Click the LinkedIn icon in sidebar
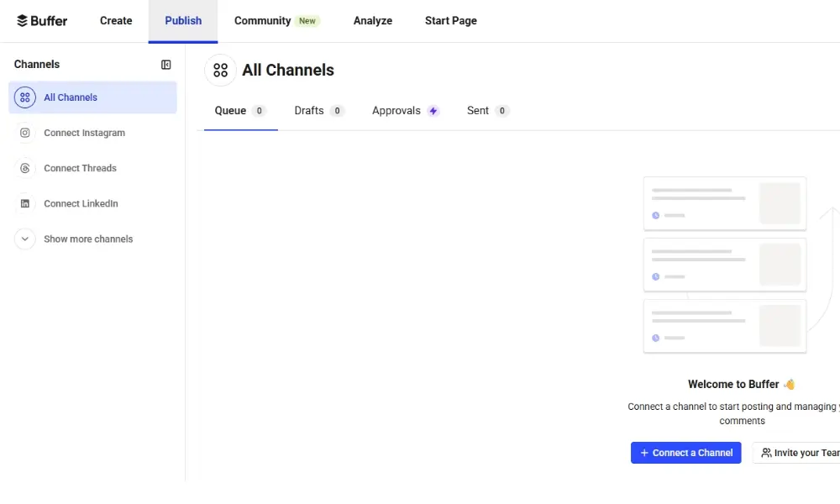Image resolution: width=840 pixels, height=504 pixels. click(25, 203)
